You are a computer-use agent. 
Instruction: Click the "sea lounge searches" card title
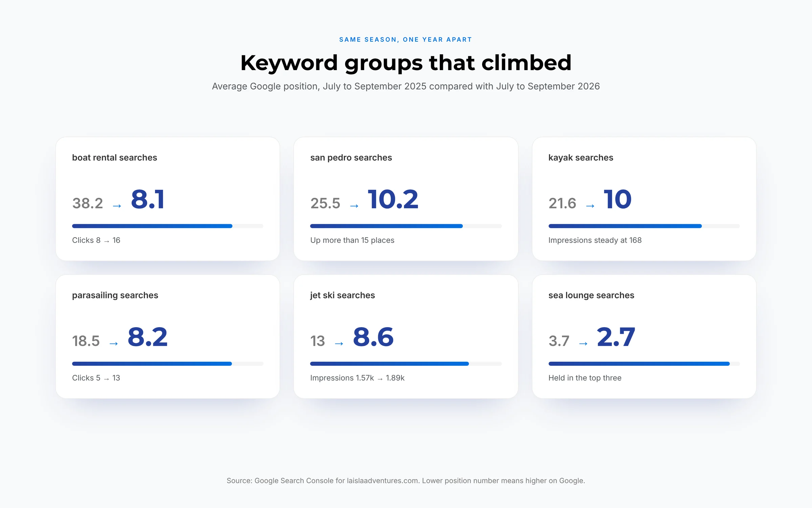[x=591, y=295]
